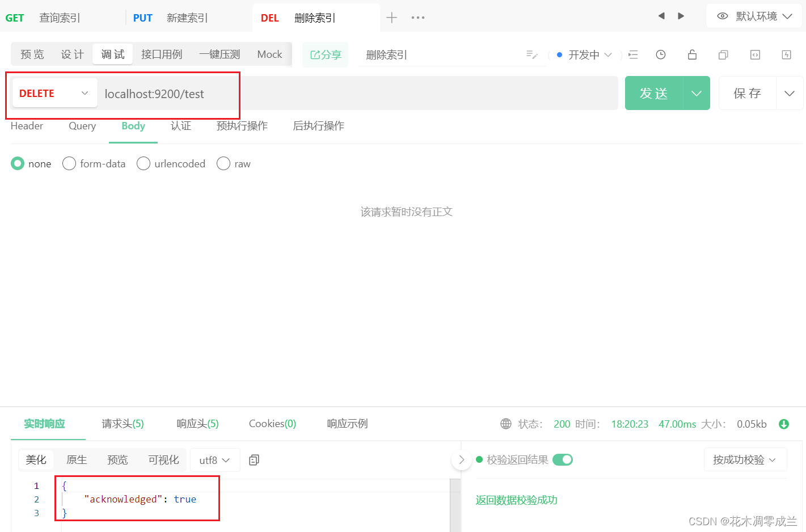Open the 接口用例 tab
Image resolution: width=806 pixels, height=532 pixels.
[x=162, y=54]
